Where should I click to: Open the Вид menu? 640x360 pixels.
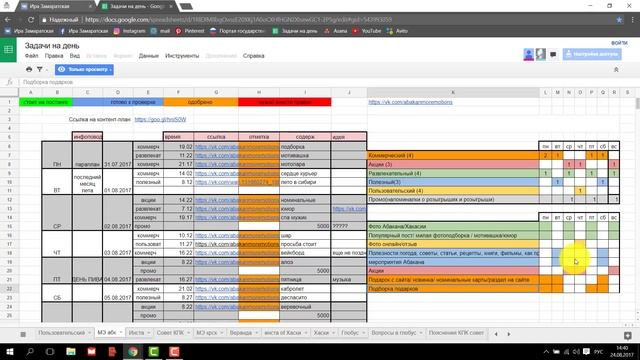[x=75, y=56]
